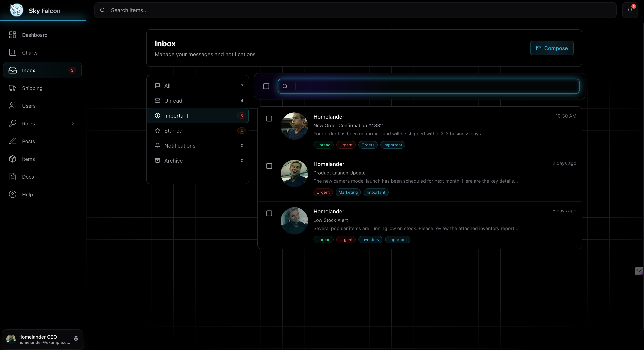Click the Homelander CEO profile avatar

coord(11,339)
